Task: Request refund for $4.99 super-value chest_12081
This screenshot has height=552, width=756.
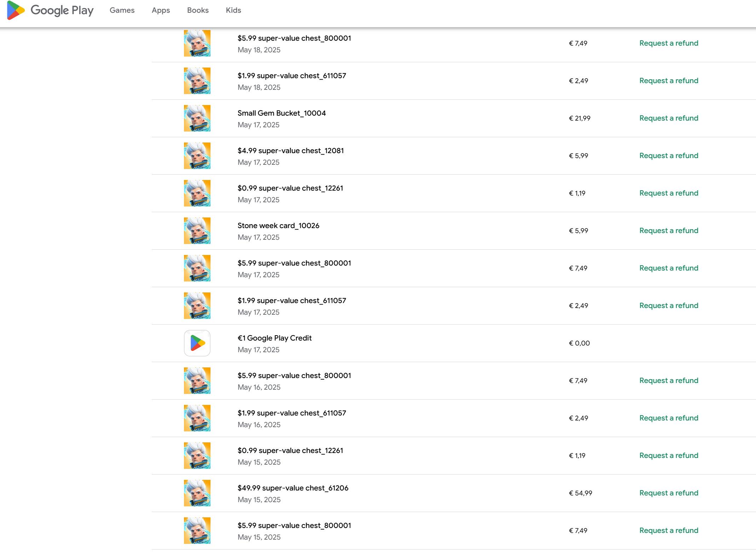Action: pos(669,156)
